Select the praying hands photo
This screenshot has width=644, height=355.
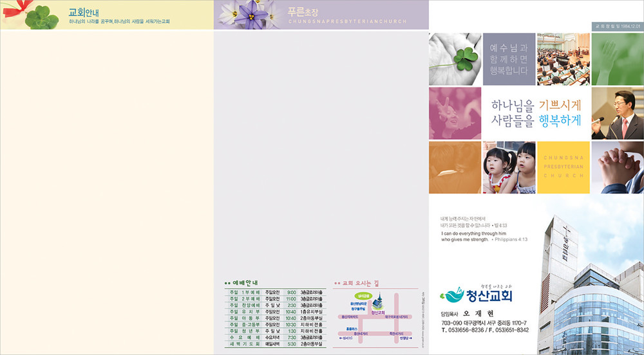coord(617,168)
